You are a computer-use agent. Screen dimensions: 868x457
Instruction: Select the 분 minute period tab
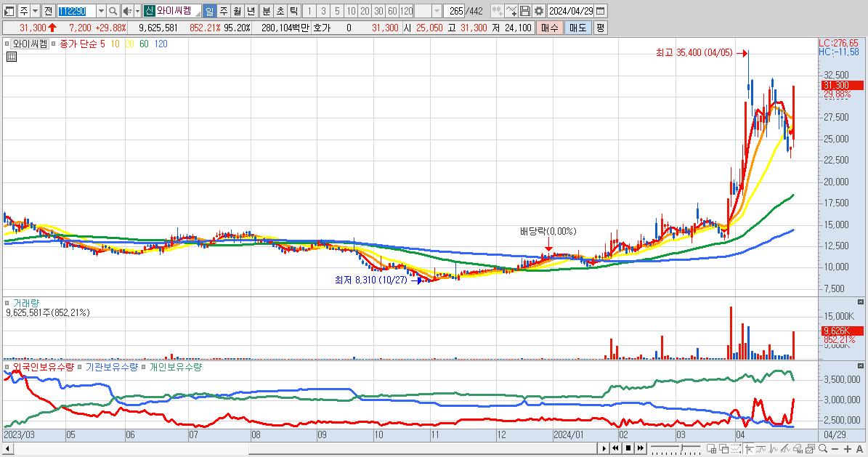pyautogui.click(x=267, y=11)
